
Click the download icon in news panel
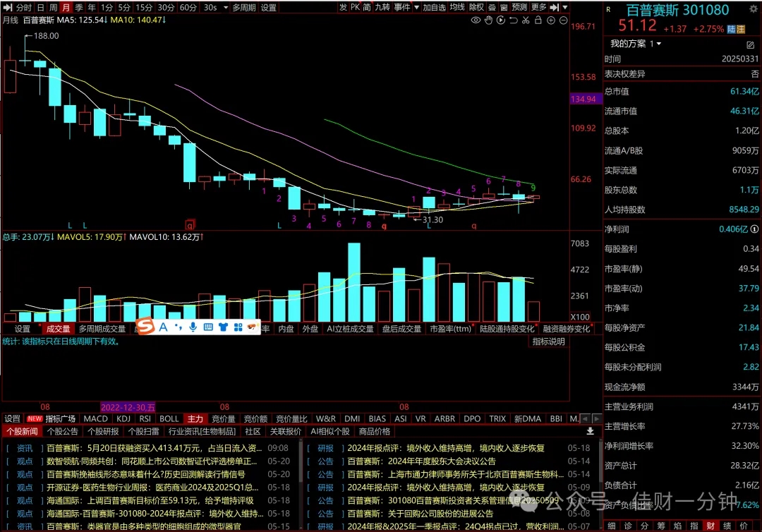[590, 431]
